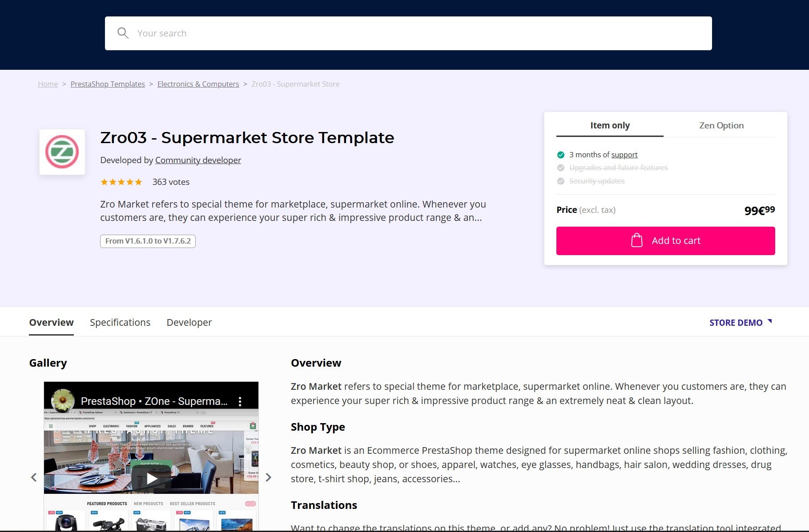Click the Zro03 template logo icon

coord(62,152)
